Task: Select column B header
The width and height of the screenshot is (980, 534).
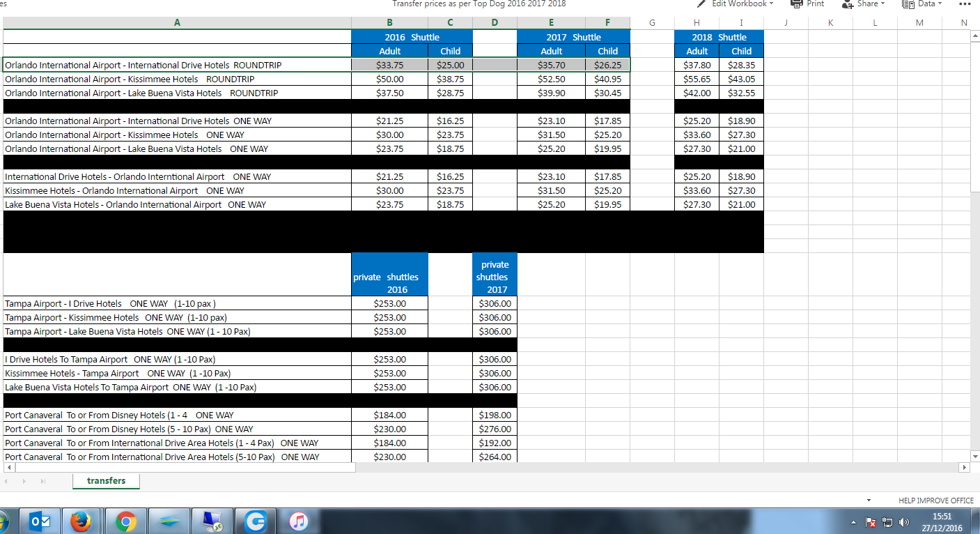Action: 390,22
